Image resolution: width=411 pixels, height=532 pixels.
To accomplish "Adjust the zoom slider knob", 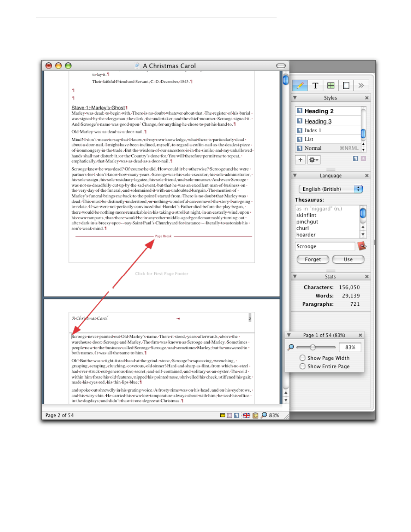I will coord(313,347).
